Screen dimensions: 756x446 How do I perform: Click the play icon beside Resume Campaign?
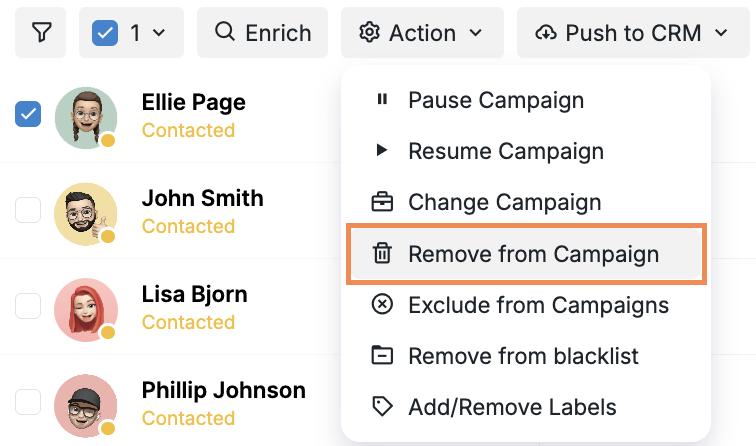point(382,151)
